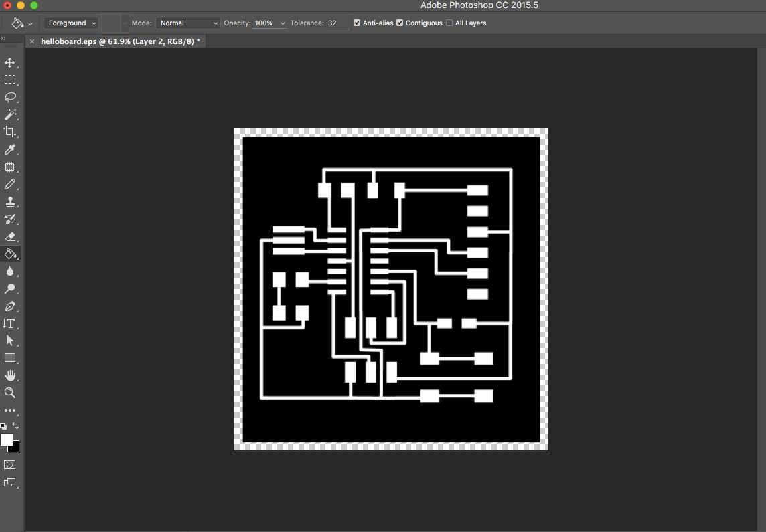The height and width of the screenshot is (532, 766).
Task: Click the Opacity 100% value field
Action: pos(265,23)
